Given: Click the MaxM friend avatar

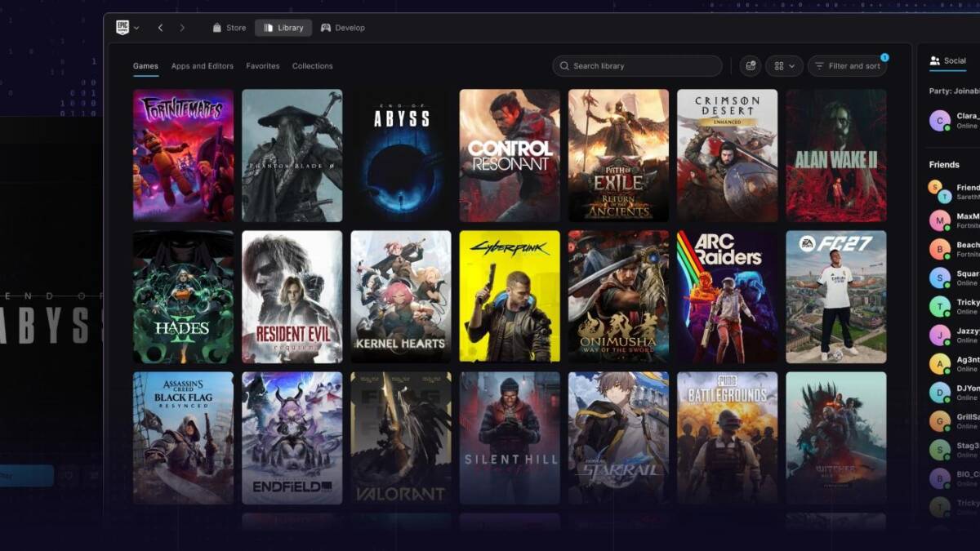Looking at the screenshot, I should click(x=940, y=220).
